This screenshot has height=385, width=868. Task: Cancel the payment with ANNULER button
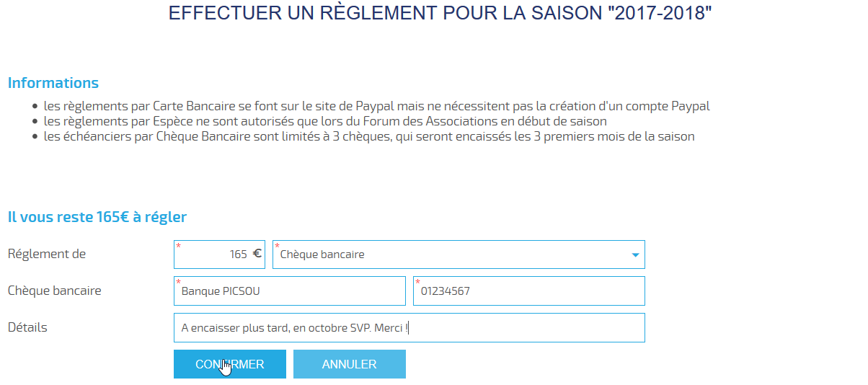click(x=350, y=364)
